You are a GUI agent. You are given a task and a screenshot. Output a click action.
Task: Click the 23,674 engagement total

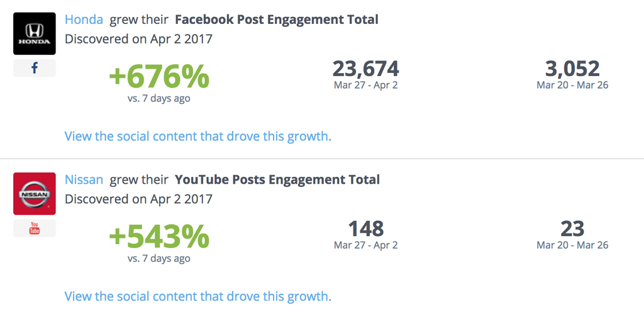point(365,69)
